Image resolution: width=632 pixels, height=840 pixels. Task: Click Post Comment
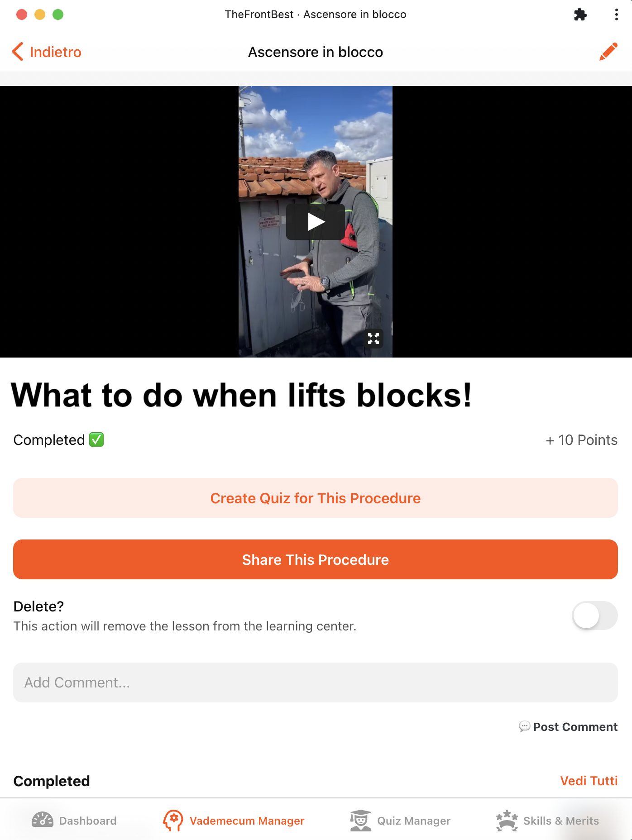(568, 727)
